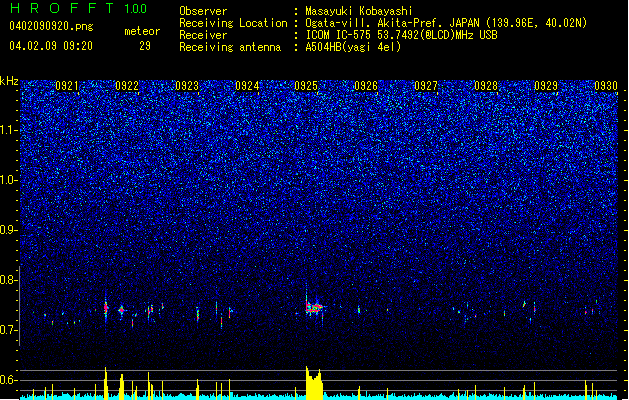Click the 0929 time marker
This screenshot has width=629, height=400.
(x=546, y=86)
